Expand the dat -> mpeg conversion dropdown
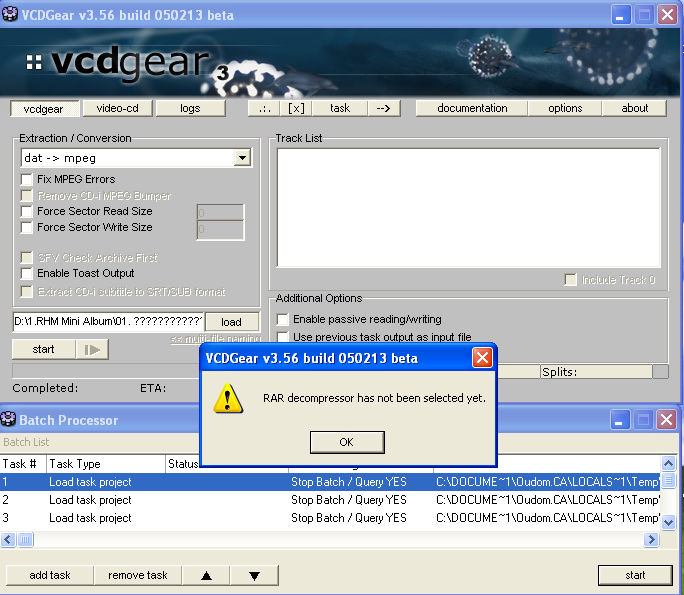 pyautogui.click(x=242, y=157)
